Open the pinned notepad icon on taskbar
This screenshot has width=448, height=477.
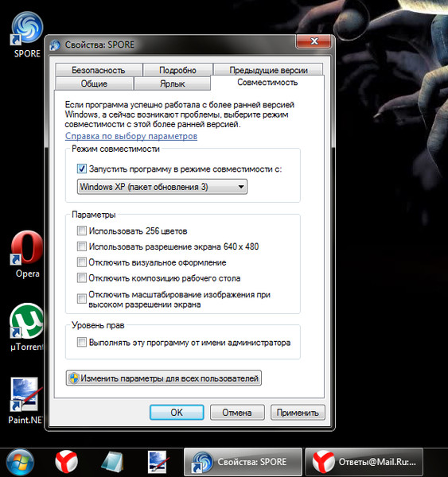click(112, 462)
